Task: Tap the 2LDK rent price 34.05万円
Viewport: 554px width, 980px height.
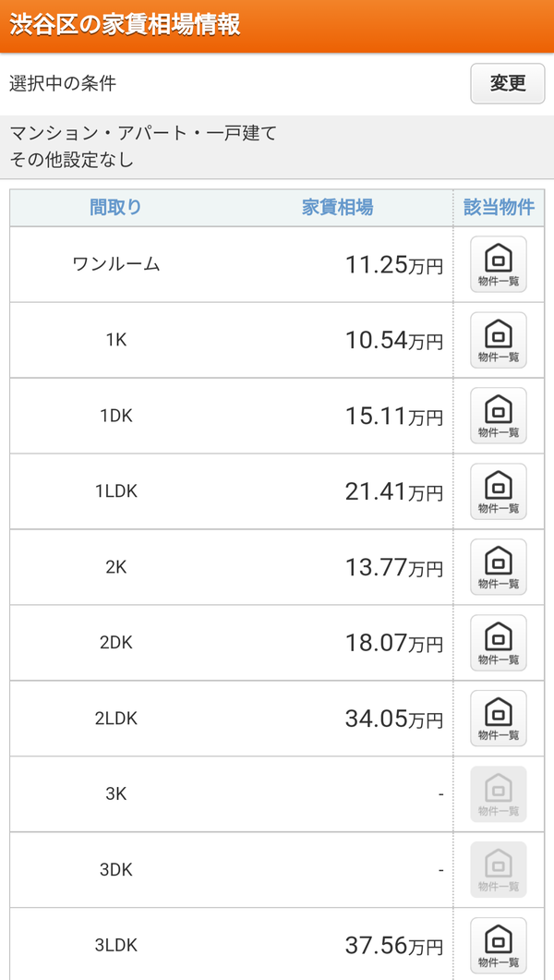Action: (x=393, y=720)
